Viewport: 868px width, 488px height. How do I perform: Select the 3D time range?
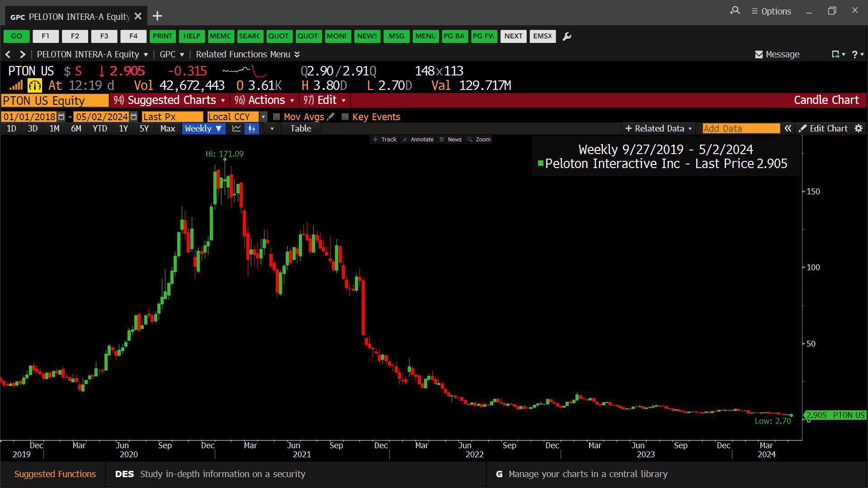click(x=33, y=129)
